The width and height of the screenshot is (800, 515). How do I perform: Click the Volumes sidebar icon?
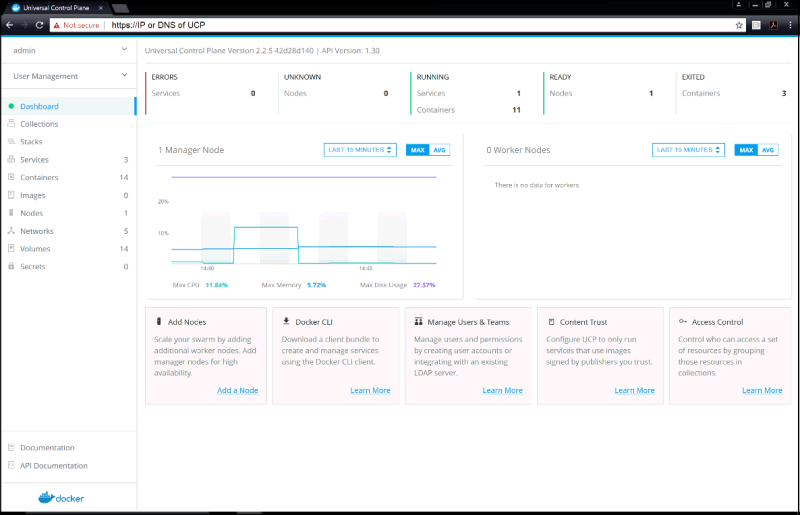(11, 249)
